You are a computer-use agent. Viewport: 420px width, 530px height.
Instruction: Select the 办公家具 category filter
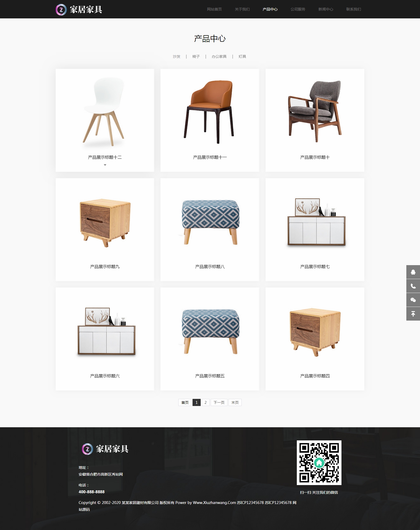[x=219, y=56]
